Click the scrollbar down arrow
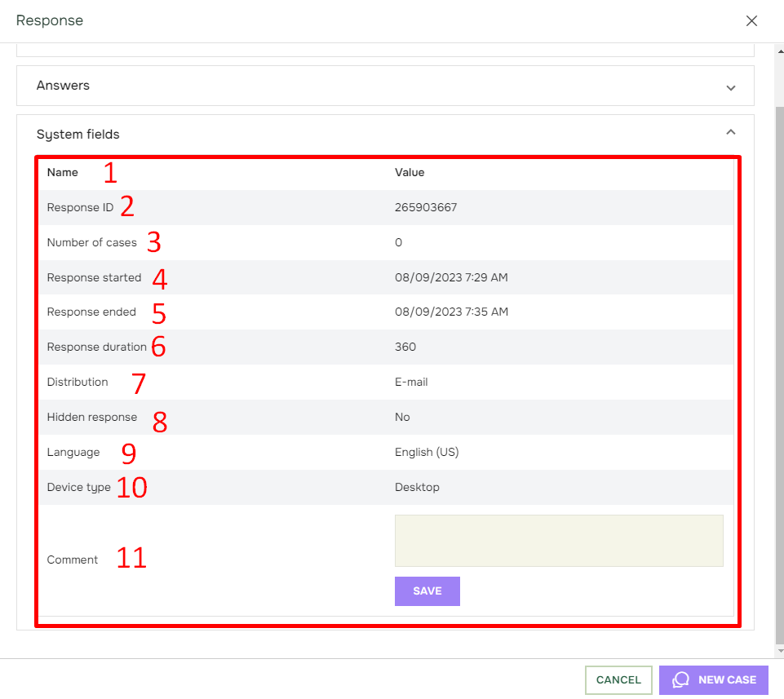784x699 pixels. (780, 651)
